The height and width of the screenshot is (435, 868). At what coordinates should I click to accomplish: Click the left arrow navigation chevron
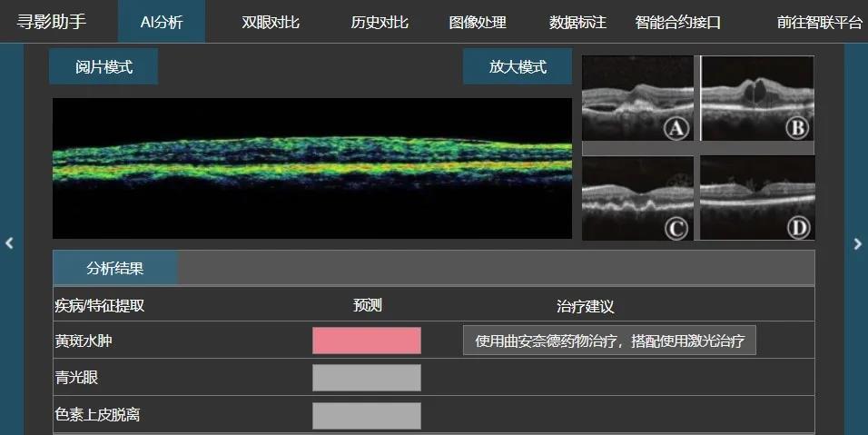[10, 243]
